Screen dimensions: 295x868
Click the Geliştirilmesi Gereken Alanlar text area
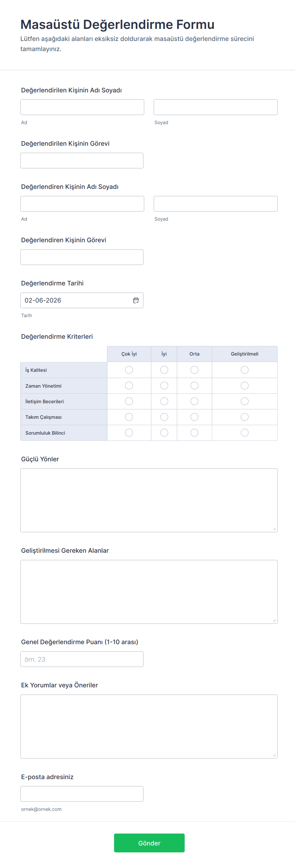tap(149, 592)
